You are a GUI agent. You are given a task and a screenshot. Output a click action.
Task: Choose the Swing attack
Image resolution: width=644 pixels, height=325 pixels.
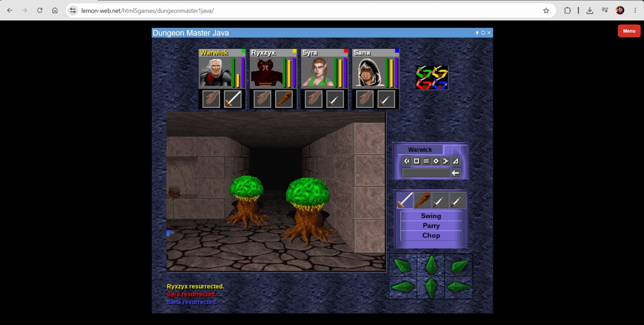pyautogui.click(x=431, y=216)
